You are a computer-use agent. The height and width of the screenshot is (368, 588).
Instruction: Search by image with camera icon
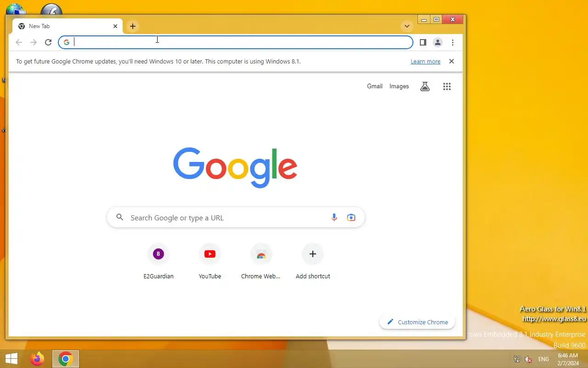(351, 218)
